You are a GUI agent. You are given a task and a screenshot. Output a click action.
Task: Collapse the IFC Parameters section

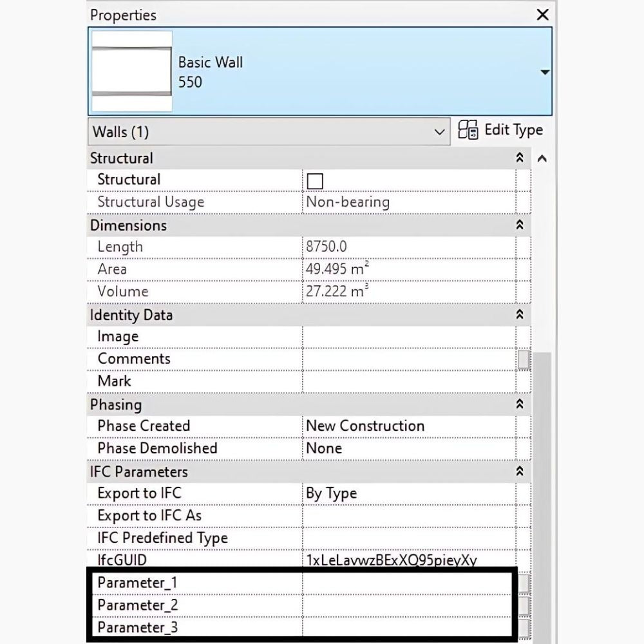coord(520,471)
